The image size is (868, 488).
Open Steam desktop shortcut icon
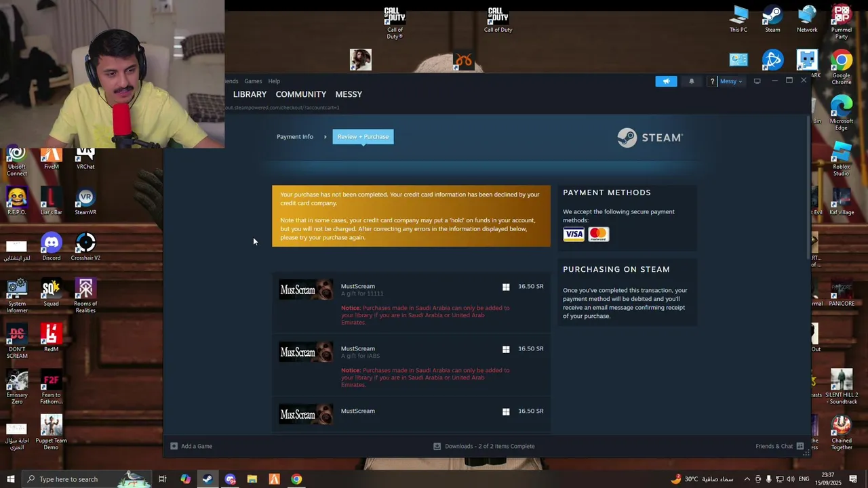(772, 19)
